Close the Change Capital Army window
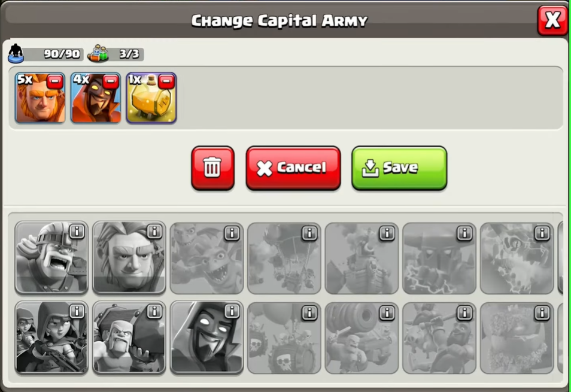This screenshot has height=392, width=571. pos(552,20)
